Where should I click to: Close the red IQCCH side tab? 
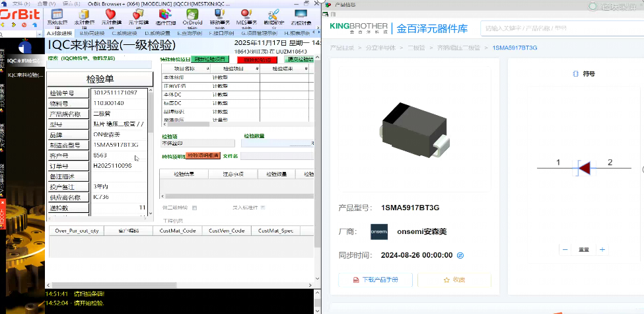coord(2,203)
